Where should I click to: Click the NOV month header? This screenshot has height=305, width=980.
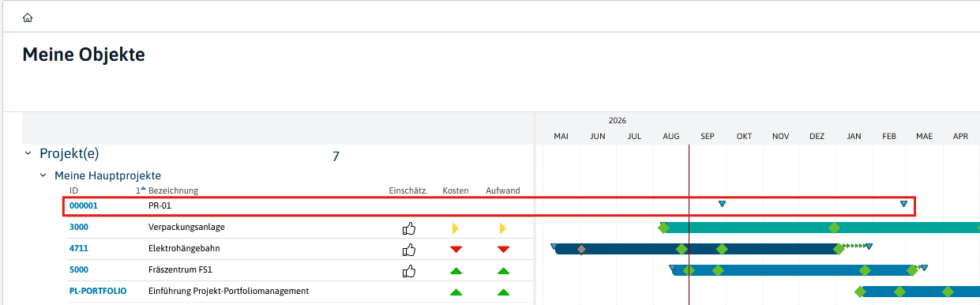781,137
